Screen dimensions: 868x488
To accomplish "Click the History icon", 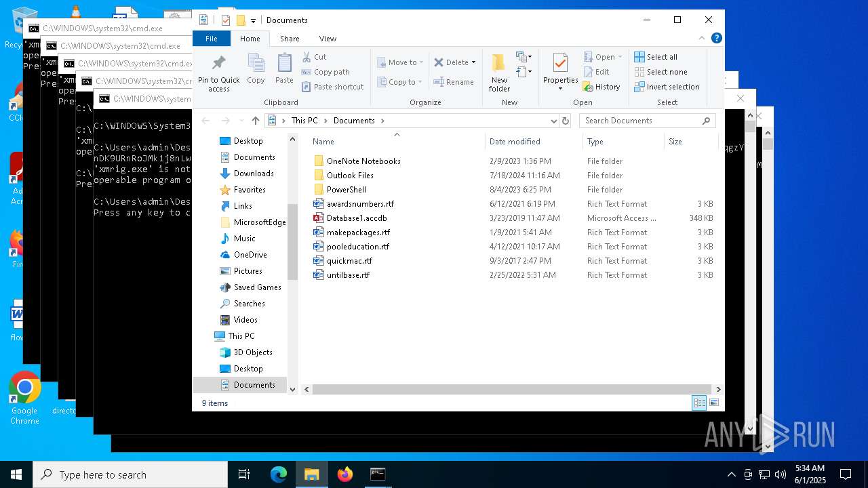I will 588,87.
